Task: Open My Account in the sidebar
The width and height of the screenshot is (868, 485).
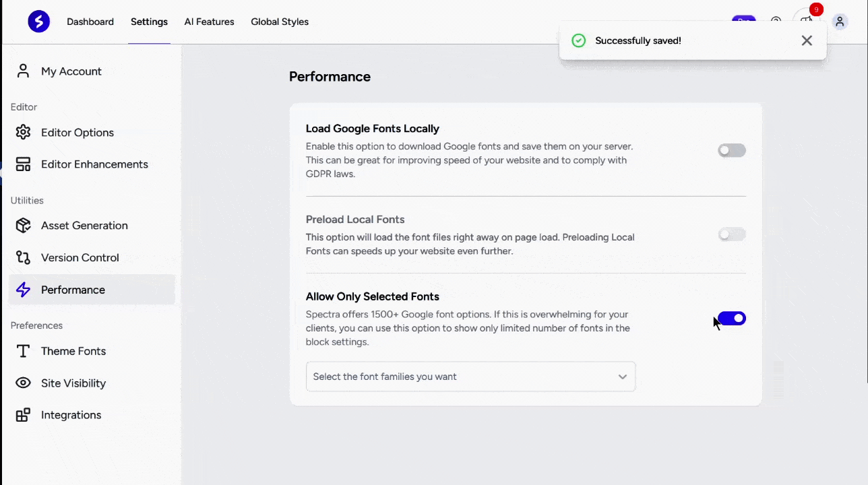Action: pos(71,71)
